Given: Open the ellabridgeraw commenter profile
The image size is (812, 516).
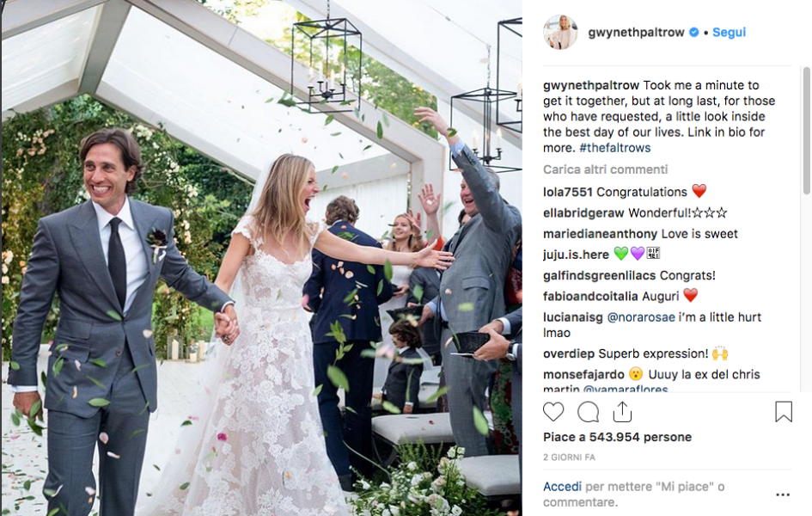Looking at the screenshot, I should coord(583,213).
